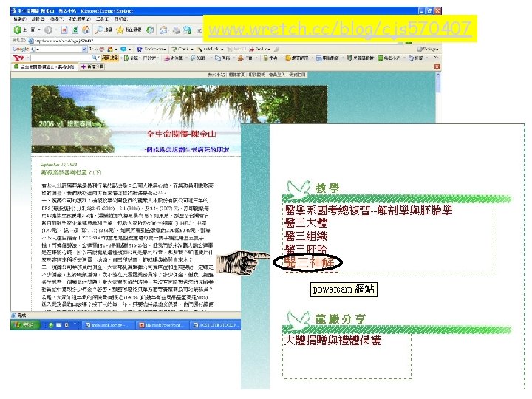The width and height of the screenshot is (532, 399).
Task: Open the third IE menu bar item
Action: [x=57, y=19]
